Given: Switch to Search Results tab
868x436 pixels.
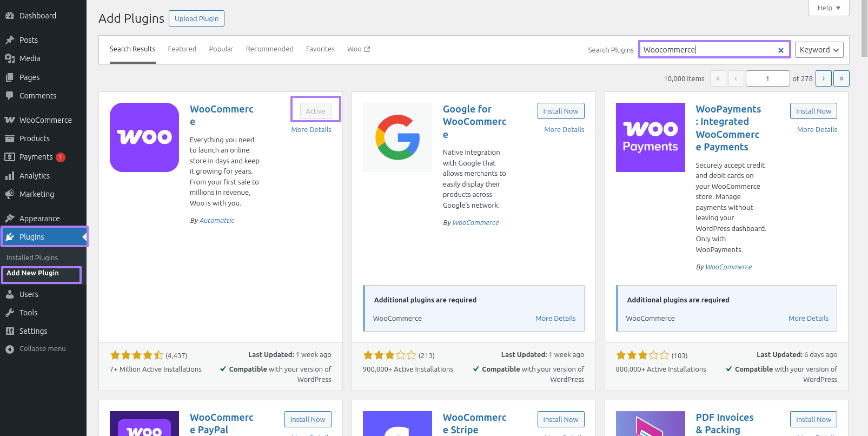Looking at the screenshot, I should point(132,49).
